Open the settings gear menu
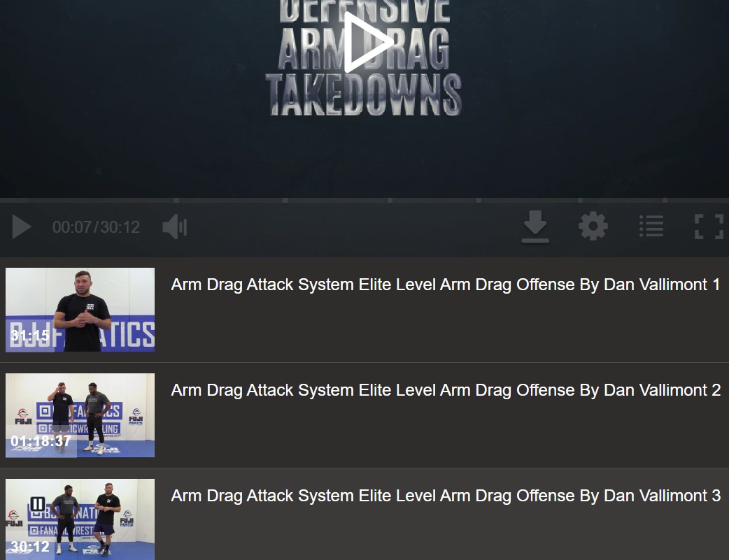 [593, 227]
